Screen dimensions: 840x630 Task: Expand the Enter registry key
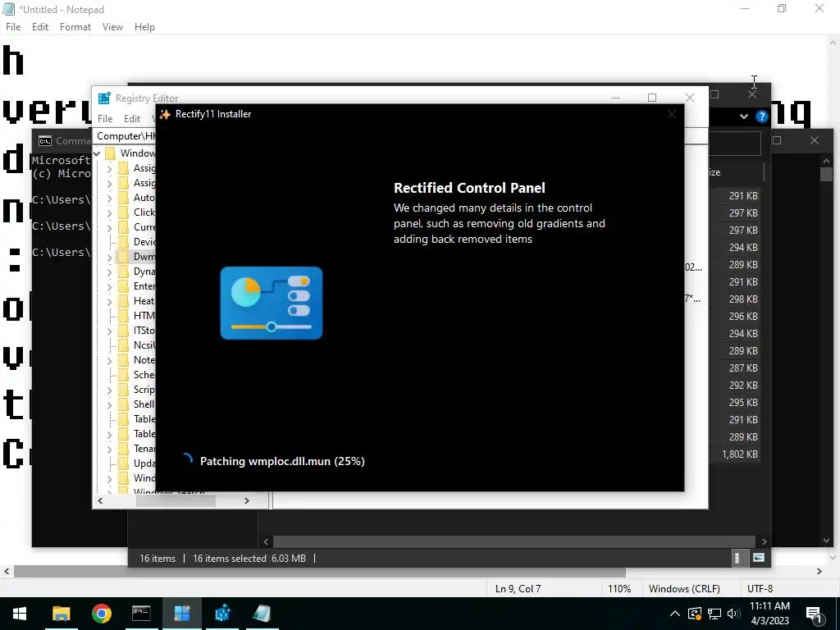point(109,286)
